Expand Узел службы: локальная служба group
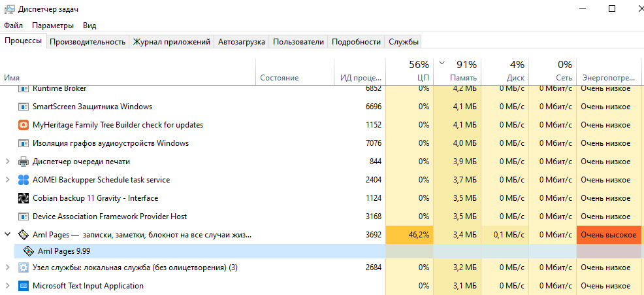 coord(7,268)
